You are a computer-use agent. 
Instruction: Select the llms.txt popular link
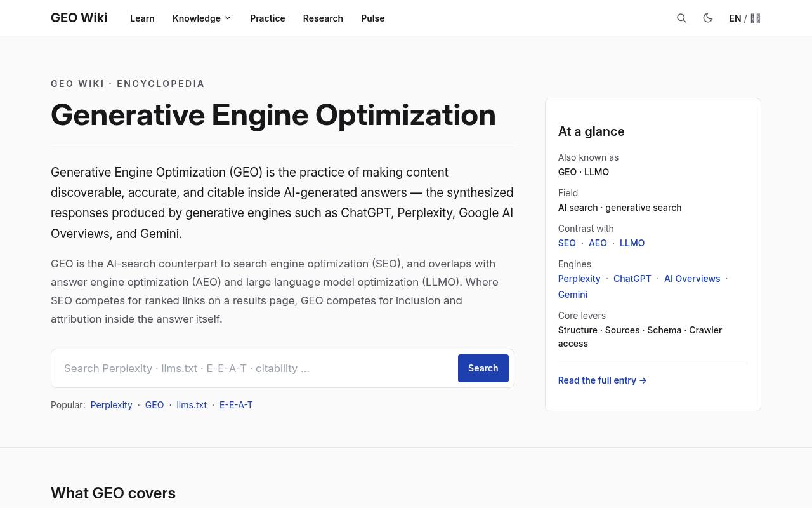pos(192,405)
